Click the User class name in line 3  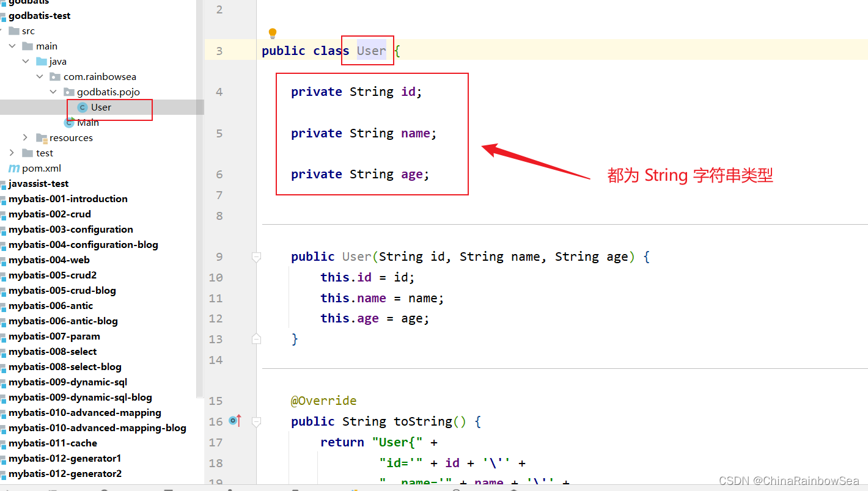point(372,51)
